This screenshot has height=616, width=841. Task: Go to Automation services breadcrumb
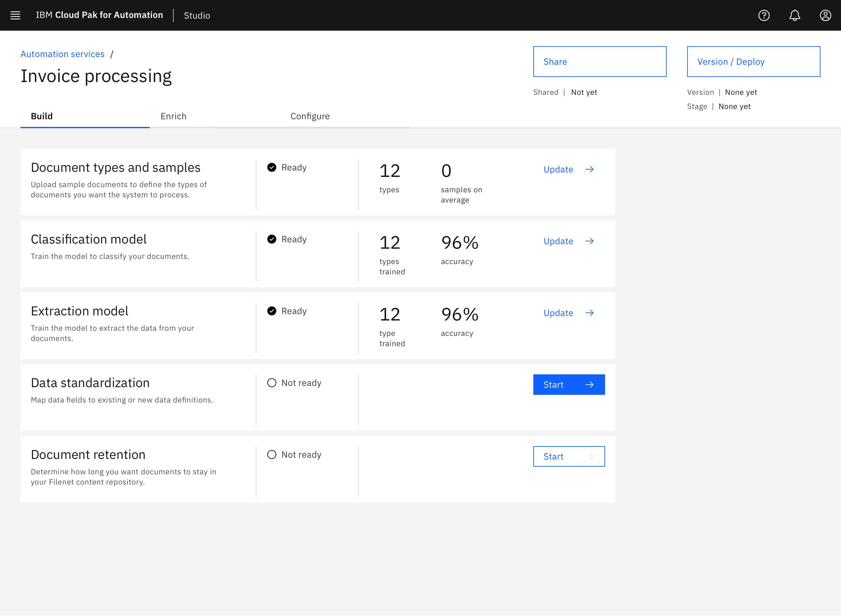(62, 54)
